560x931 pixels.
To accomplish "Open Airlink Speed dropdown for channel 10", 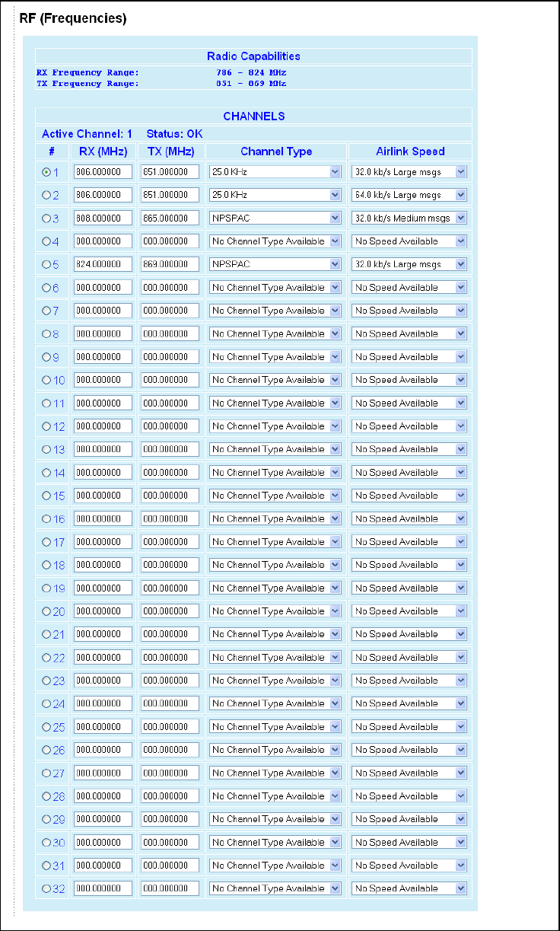I will (409, 380).
